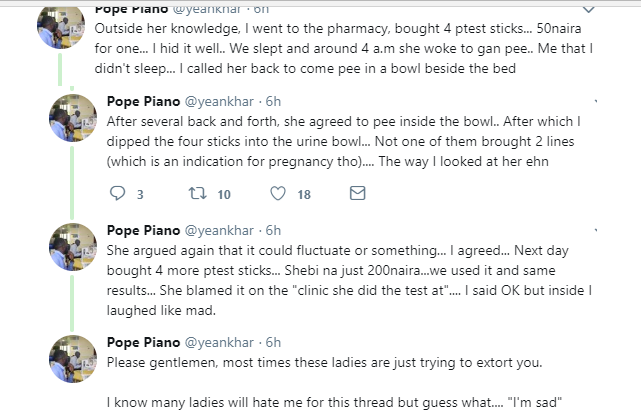Viewport: 641px width, 416px height.
Task: Click the reply icon under the urine bowl tweet
Action: click(x=117, y=194)
